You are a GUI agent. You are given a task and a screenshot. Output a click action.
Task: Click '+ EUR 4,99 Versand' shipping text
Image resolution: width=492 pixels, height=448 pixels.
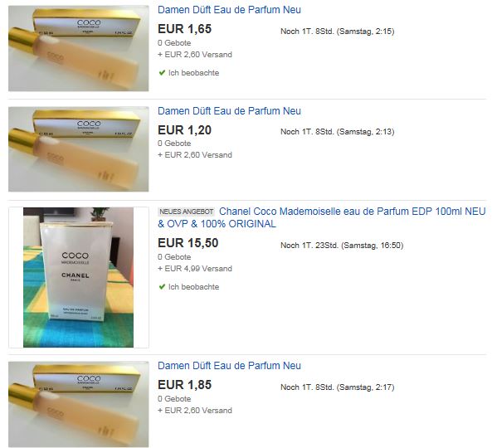click(195, 269)
